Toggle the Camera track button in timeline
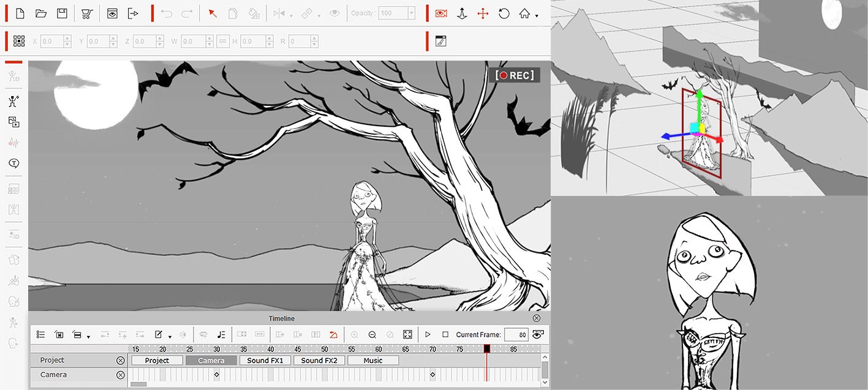868x390 pixels. [211, 361]
